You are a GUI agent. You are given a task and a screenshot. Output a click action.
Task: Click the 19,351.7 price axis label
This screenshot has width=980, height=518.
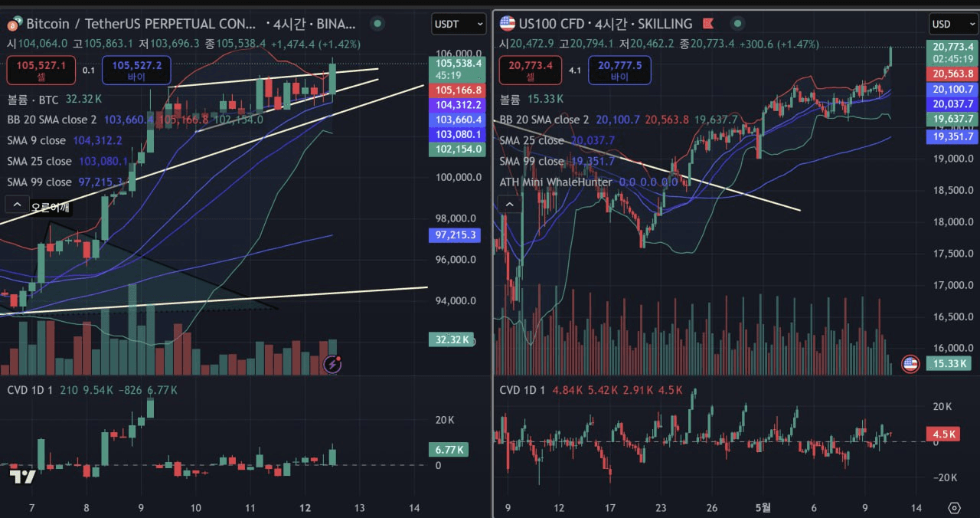point(952,136)
